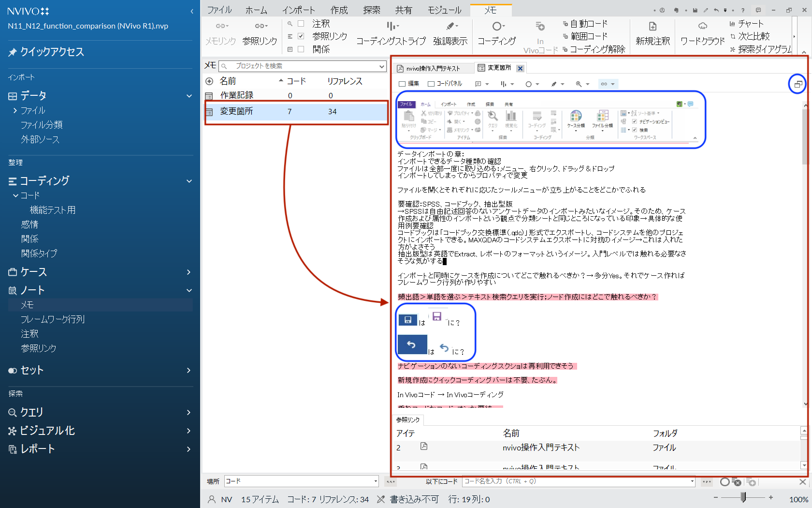The image size is (812, 508).
Task: Click the 新規注釈 (new annotation) icon
Action: [652, 27]
